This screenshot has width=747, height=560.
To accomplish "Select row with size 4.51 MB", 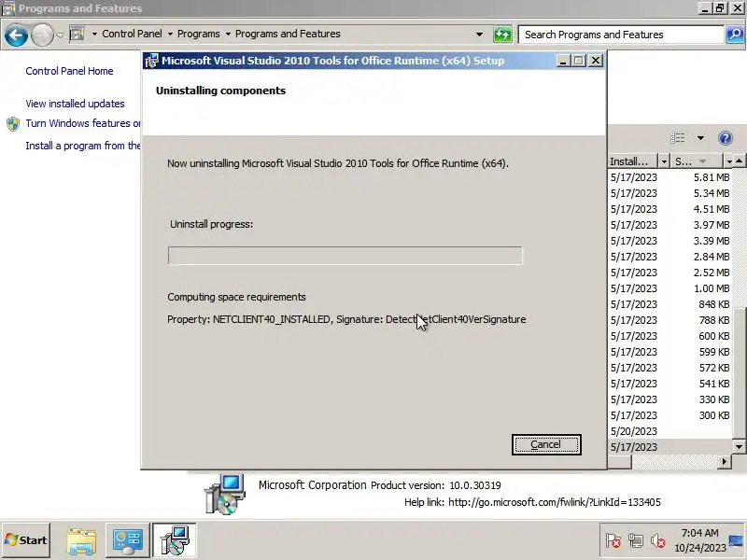I will tap(669, 209).
